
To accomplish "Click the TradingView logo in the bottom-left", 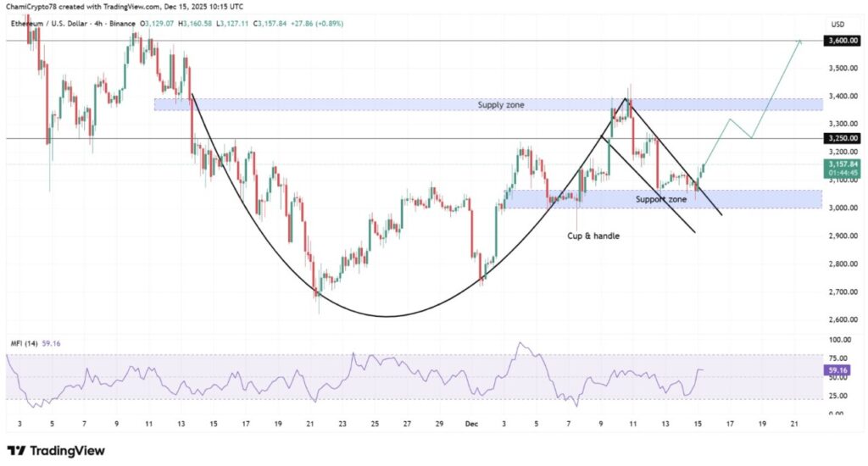I will tap(56, 451).
